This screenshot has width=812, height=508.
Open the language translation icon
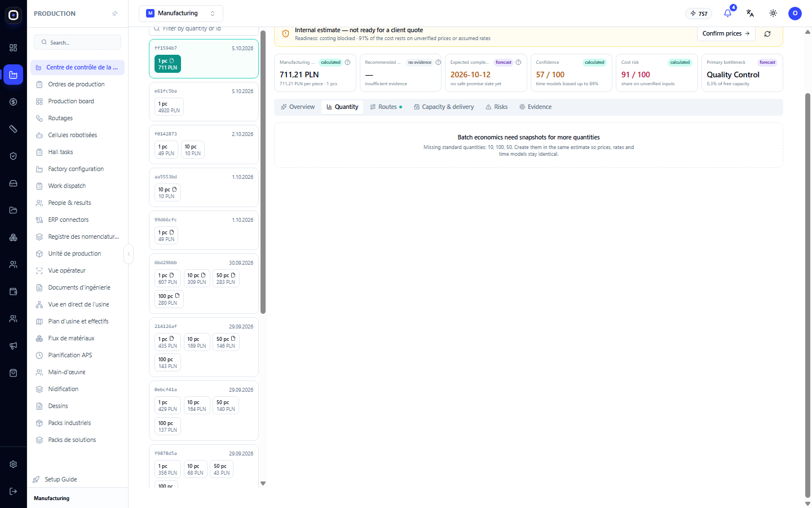(x=750, y=13)
